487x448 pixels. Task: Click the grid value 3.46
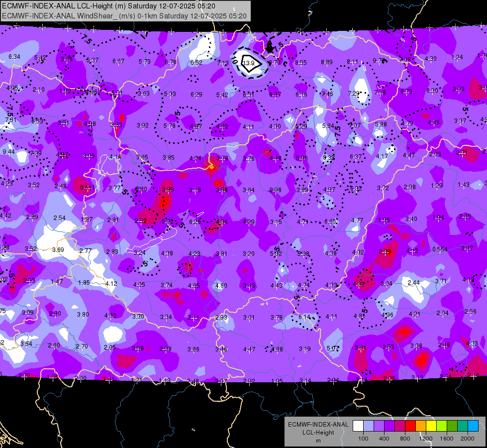click(221, 349)
